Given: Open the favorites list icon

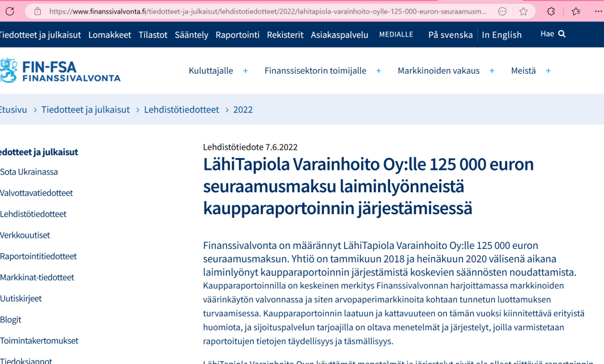Looking at the screenshot, I should pos(576,12).
